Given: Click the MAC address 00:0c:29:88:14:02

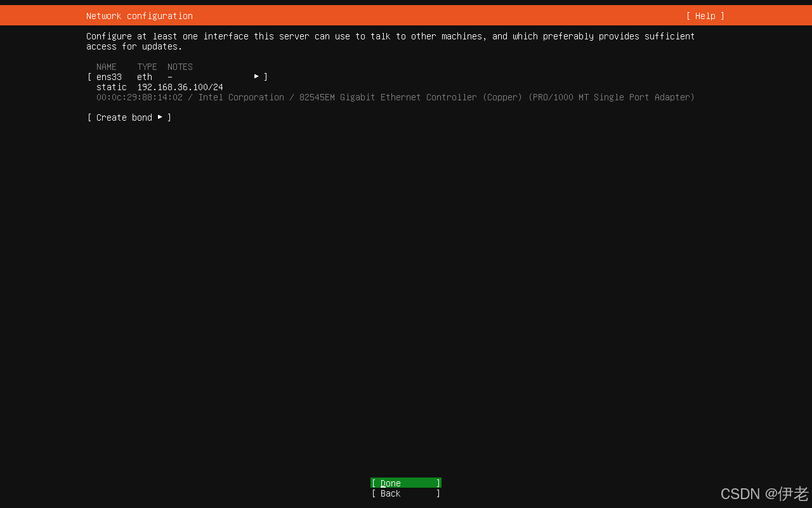Looking at the screenshot, I should pyautogui.click(x=139, y=97).
